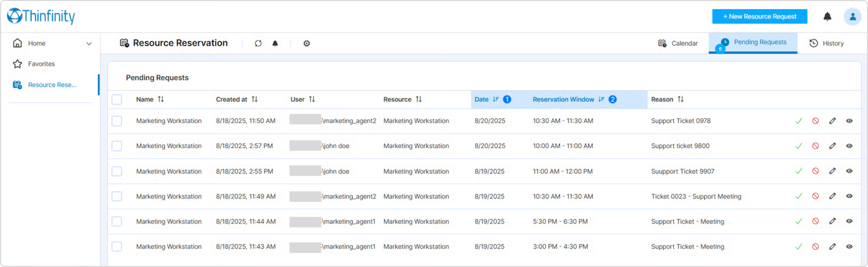Click bell icon in Resource Reservation toolbar
868x267 pixels.
275,43
